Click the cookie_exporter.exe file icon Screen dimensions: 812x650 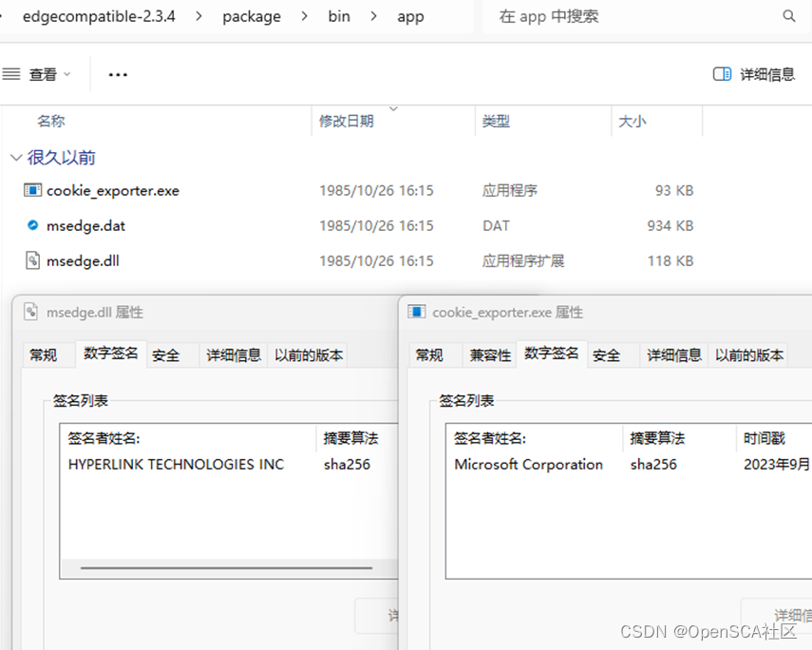32,190
